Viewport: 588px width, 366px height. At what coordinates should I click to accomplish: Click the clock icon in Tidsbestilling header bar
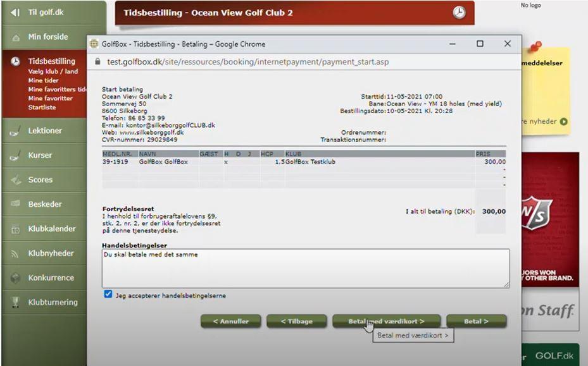(459, 13)
